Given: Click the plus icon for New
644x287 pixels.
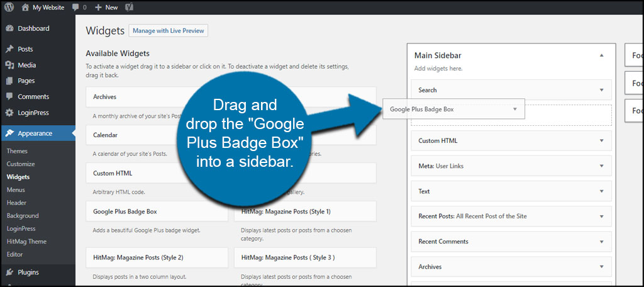Looking at the screenshot, I should pos(98,8).
